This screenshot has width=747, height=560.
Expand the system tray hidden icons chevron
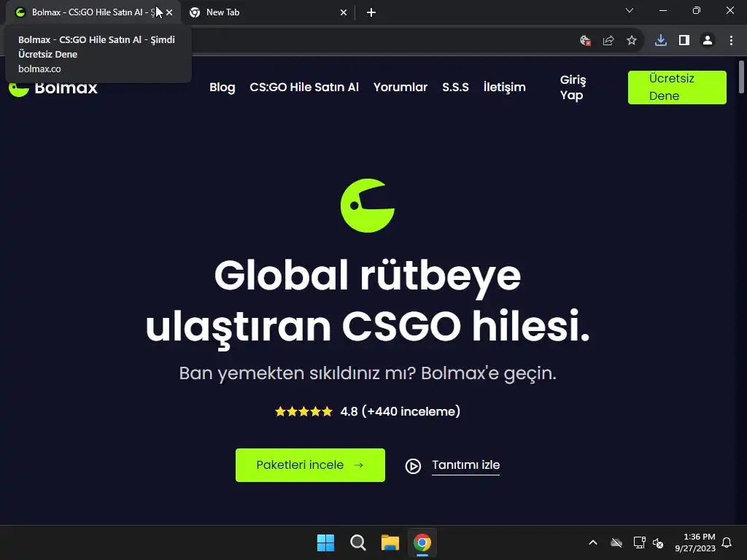(593, 542)
